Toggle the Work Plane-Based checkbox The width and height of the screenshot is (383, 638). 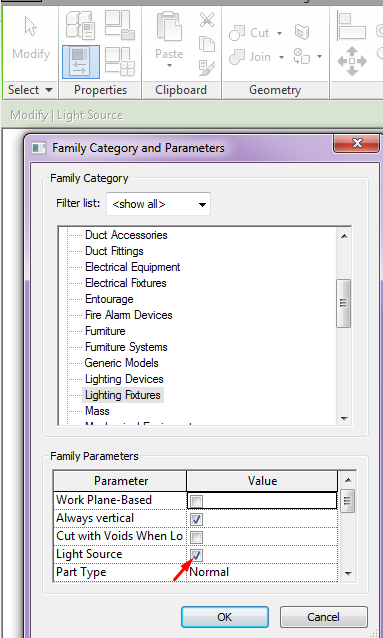pos(196,501)
